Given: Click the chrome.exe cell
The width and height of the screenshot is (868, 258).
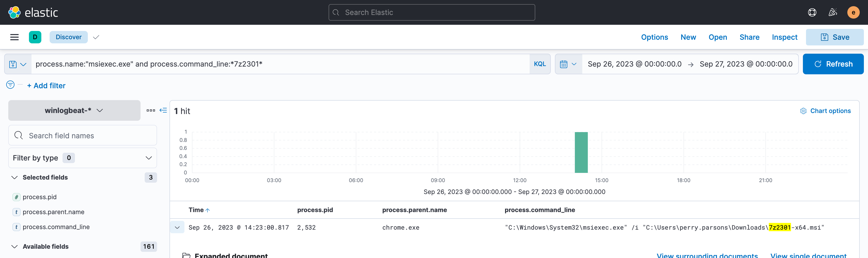Looking at the screenshot, I should (x=401, y=228).
